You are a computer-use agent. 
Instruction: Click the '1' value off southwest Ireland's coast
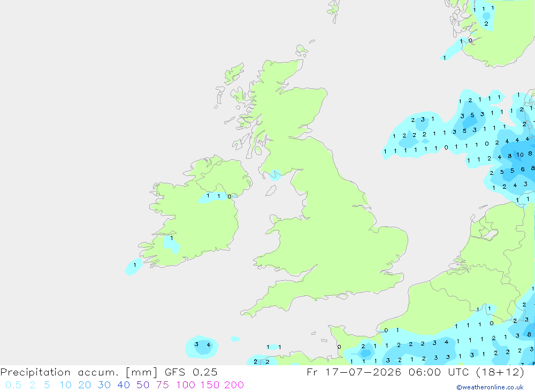(135, 265)
